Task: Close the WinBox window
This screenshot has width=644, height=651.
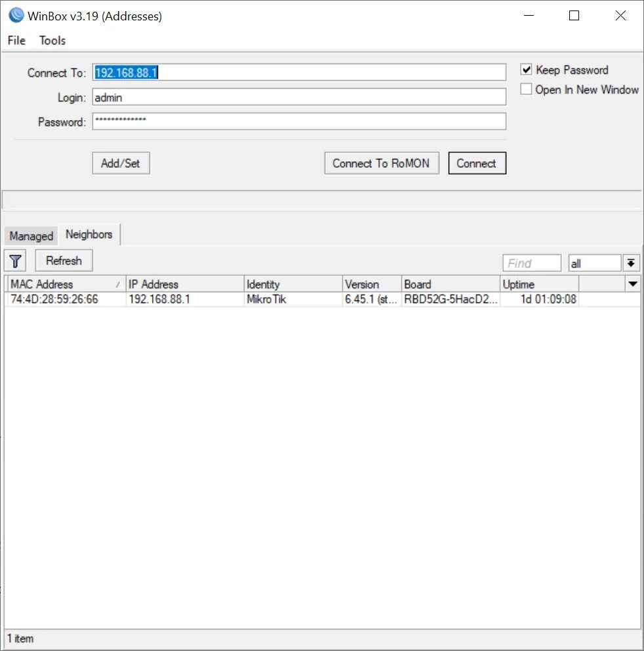Action: coord(621,16)
